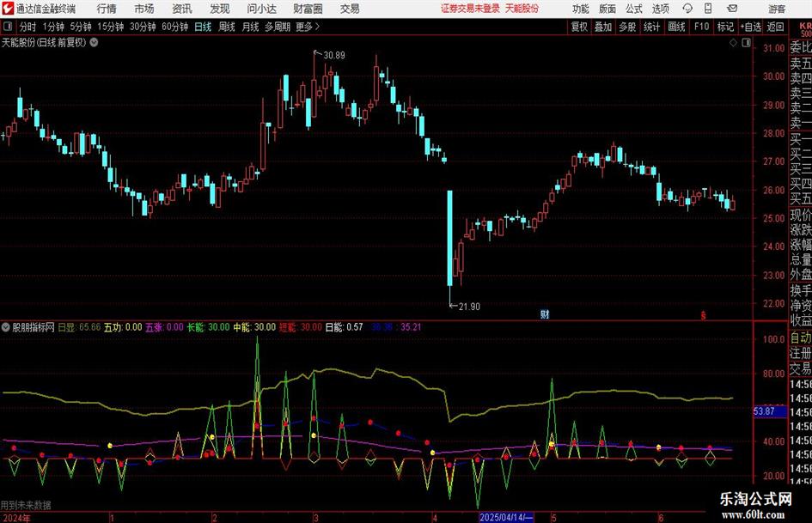Open the 资讯 menu
This screenshot has height=523, width=812.
[182, 9]
